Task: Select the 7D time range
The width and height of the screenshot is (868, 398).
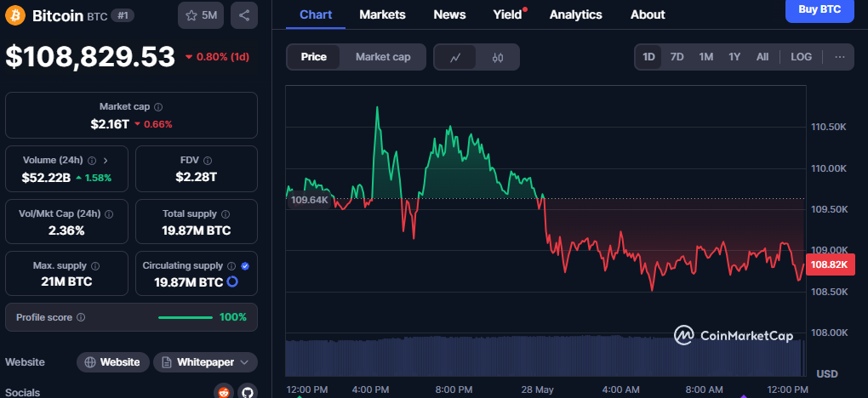Action: 677,57
